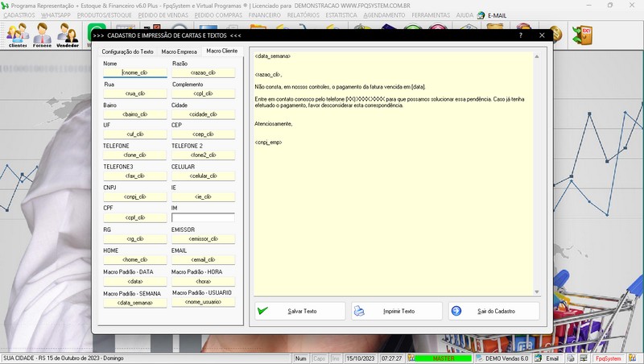This screenshot has height=364, width=644.
Task: Click the CPF macro field <cpf_cli>
Action: tap(135, 217)
